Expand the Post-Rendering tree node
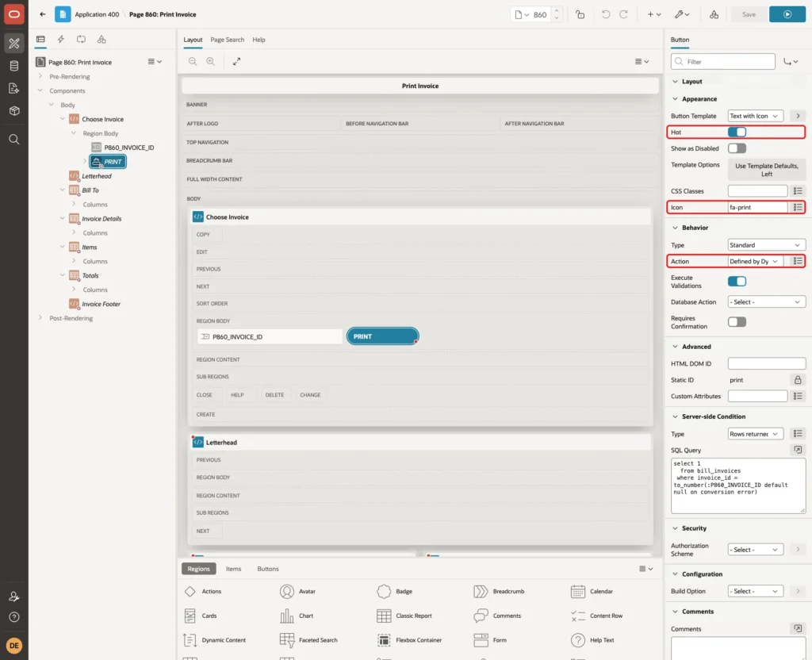The width and height of the screenshot is (812, 660). point(40,317)
